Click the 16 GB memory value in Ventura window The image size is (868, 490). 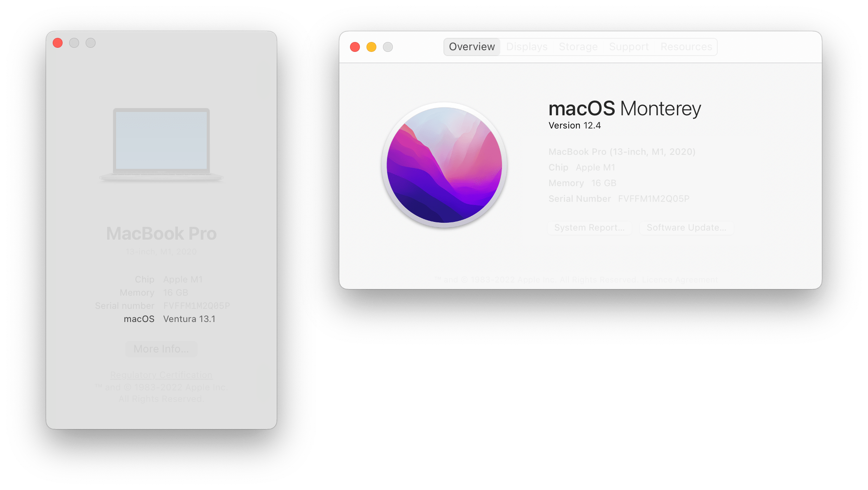(175, 293)
